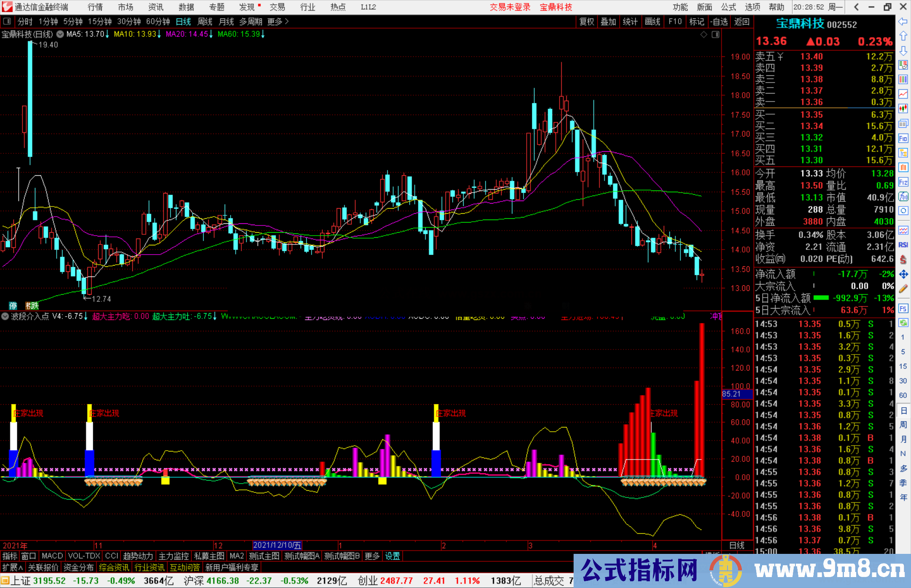Collapse panel using the 扩展∧ expander
This screenshot has height=588, width=911.
(x=12, y=567)
